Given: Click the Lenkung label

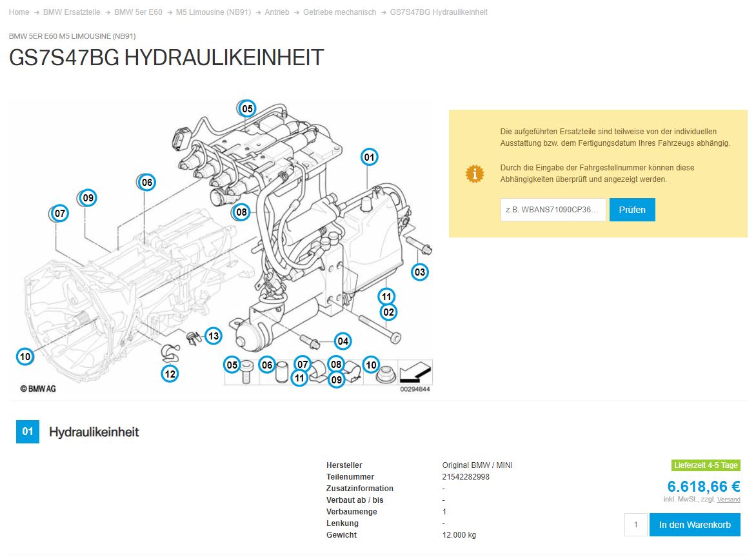Looking at the screenshot, I should (x=343, y=523).
